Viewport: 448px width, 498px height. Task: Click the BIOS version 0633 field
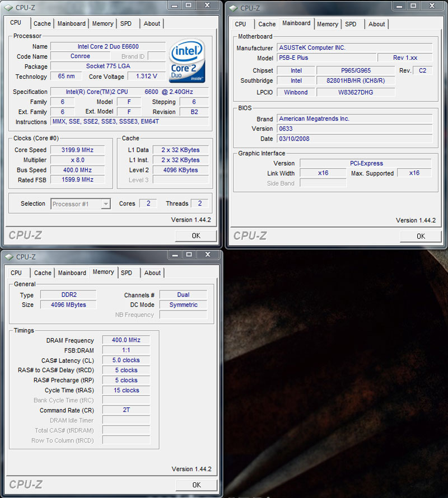click(x=354, y=129)
